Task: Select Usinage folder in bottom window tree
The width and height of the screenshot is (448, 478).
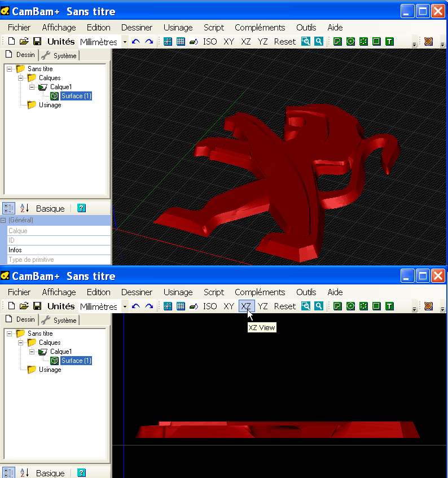Action: (x=50, y=370)
